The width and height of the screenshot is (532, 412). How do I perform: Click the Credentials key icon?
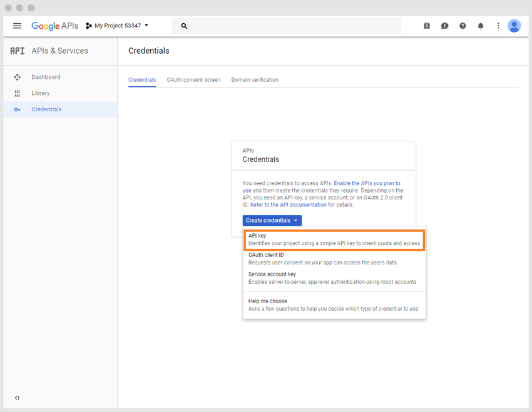(18, 109)
